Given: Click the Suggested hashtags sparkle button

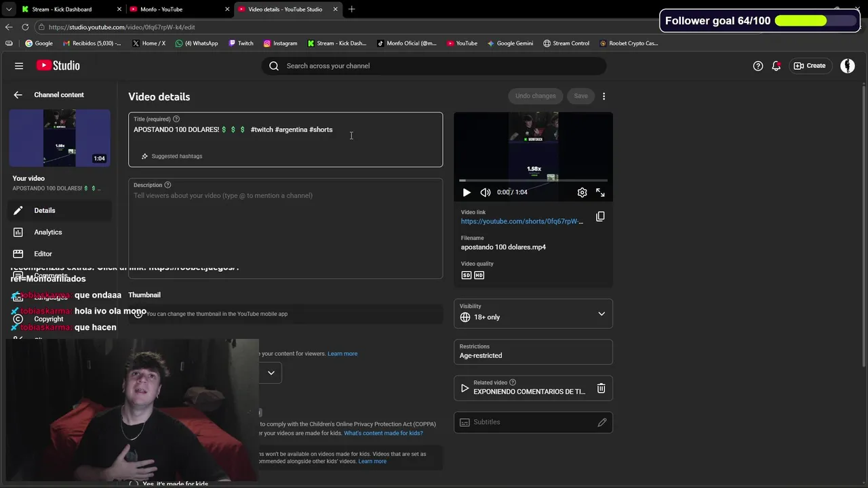Looking at the screenshot, I should click(x=172, y=156).
